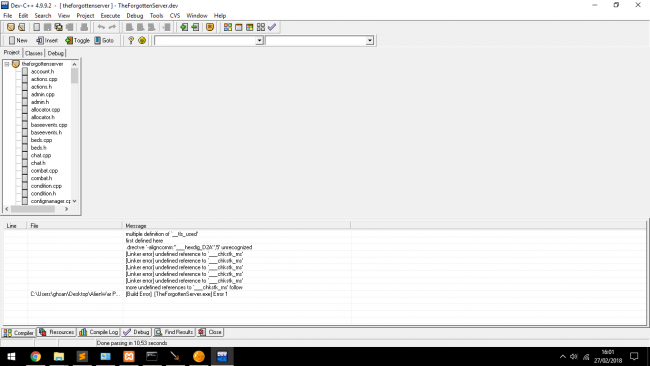Click the Close tab in bottom panel
The image size is (650, 366).
click(x=210, y=332)
